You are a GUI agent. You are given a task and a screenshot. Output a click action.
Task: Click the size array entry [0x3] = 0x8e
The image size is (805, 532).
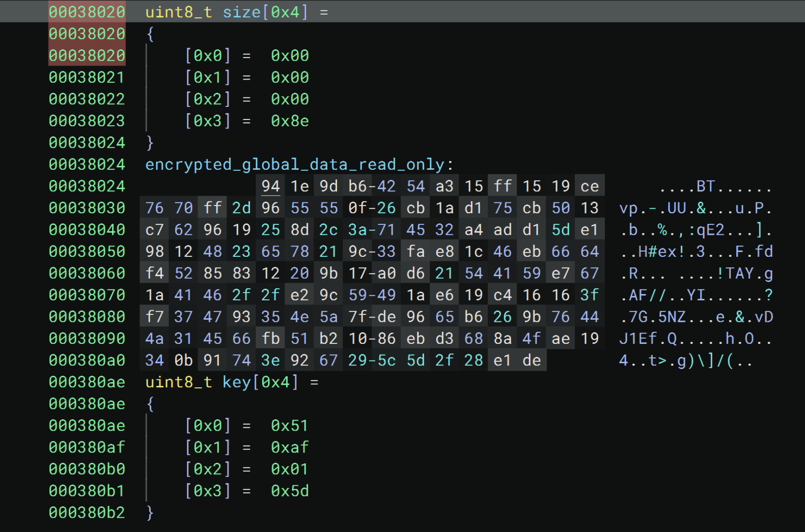point(246,121)
